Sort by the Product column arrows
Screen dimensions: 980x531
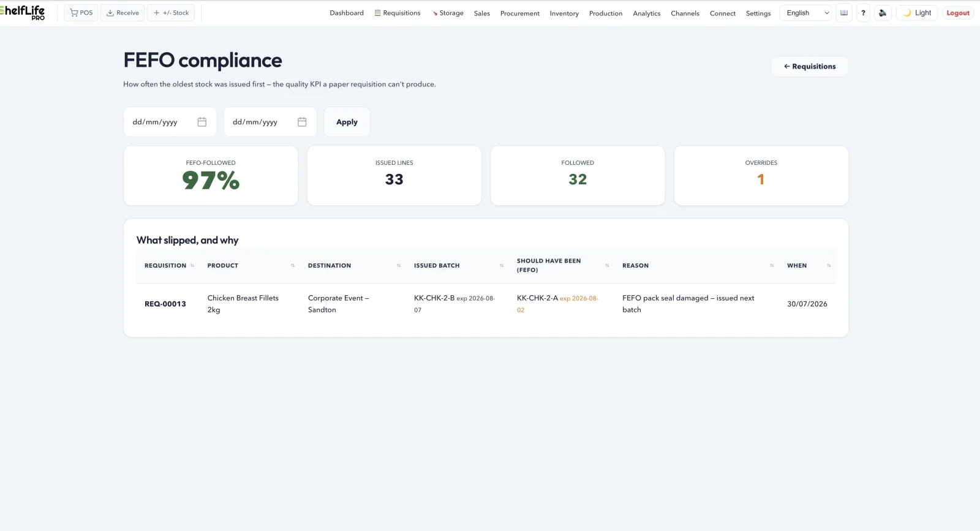[293, 266]
